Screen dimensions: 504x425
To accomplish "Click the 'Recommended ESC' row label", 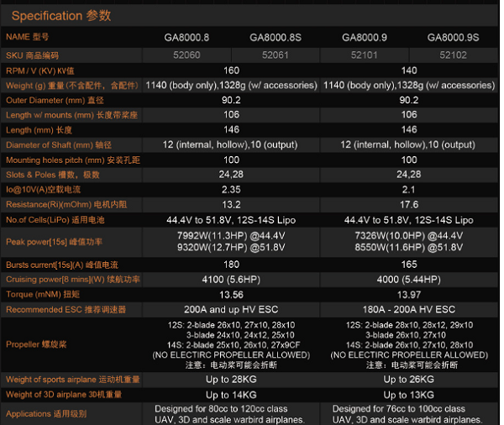I will 66,310.
